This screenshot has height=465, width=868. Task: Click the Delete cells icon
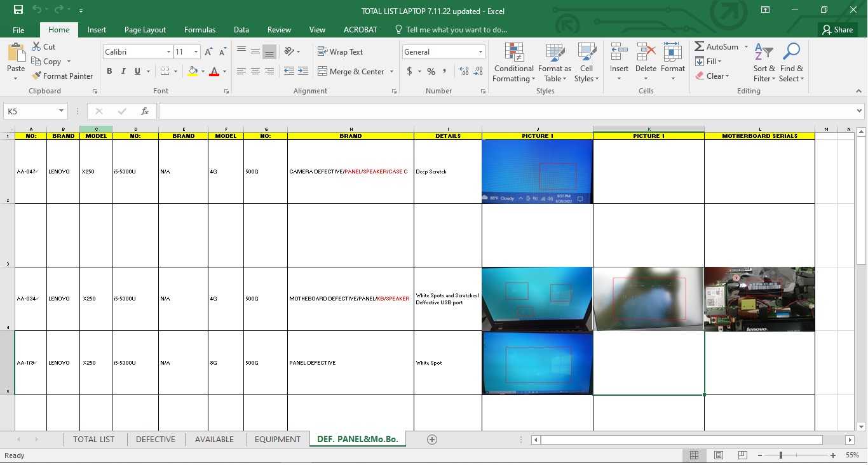[x=646, y=52]
